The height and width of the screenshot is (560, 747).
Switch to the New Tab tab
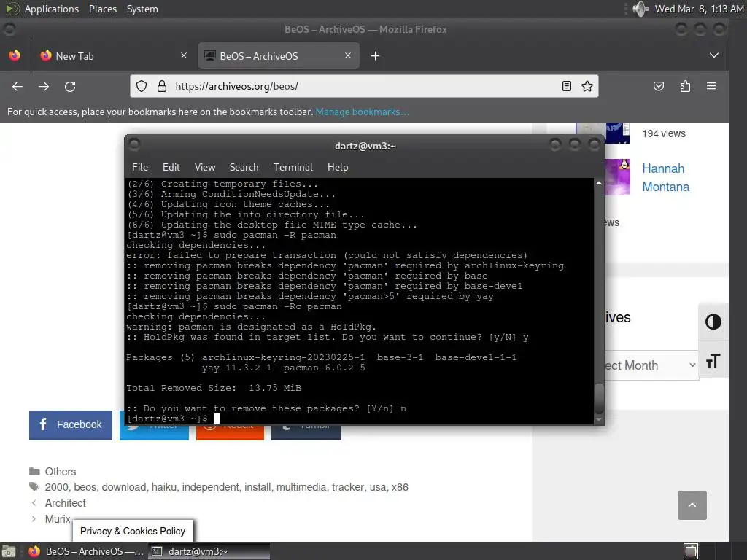point(113,55)
